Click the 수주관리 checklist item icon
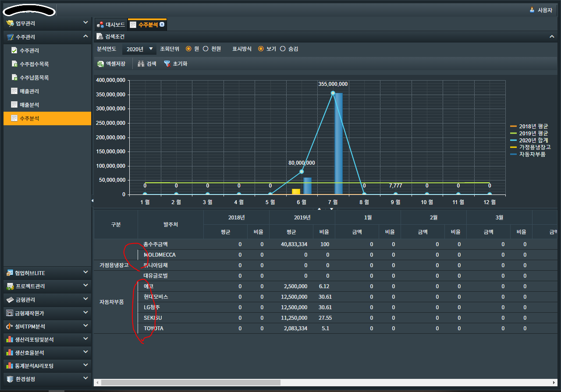Image resolution: width=561 pixels, height=392 pixels. 14,51
